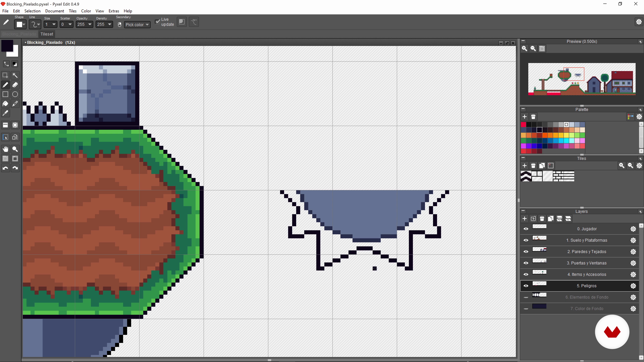Open the Line type dropdown
The width and height of the screenshot is (644, 362).
(x=35, y=24)
